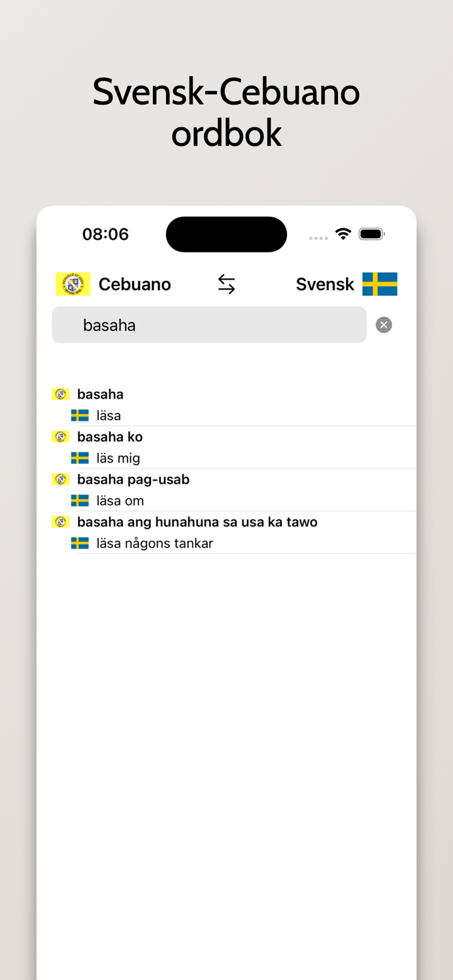Tap the Swedish flag beside 'läs mig'

click(80, 457)
